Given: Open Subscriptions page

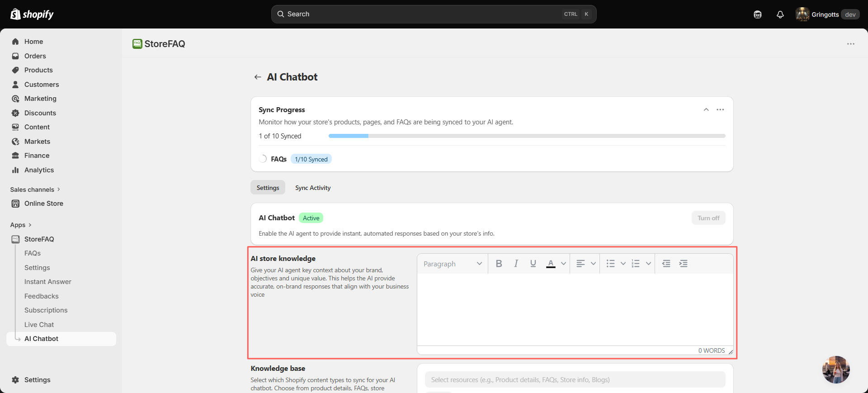Looking at the screenshot, I should coord(46,310).
